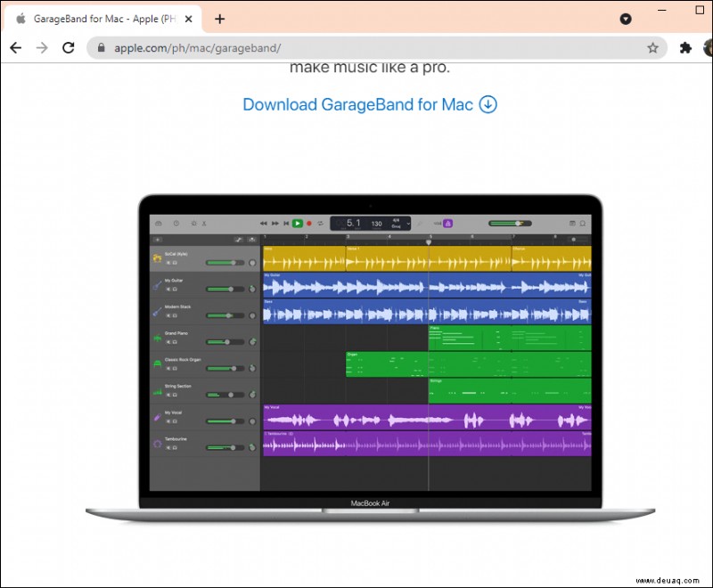
Task: Expand the tempo and key display dropdown
Action: (408, 223)
